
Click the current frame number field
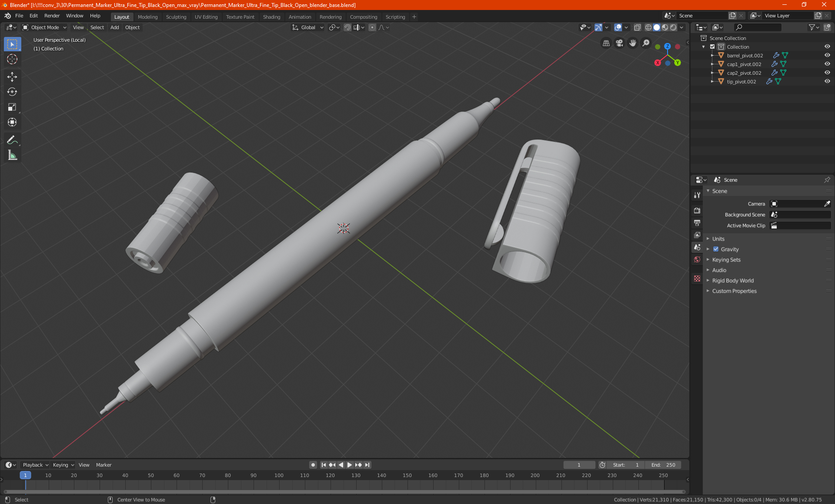coord(579,465)
